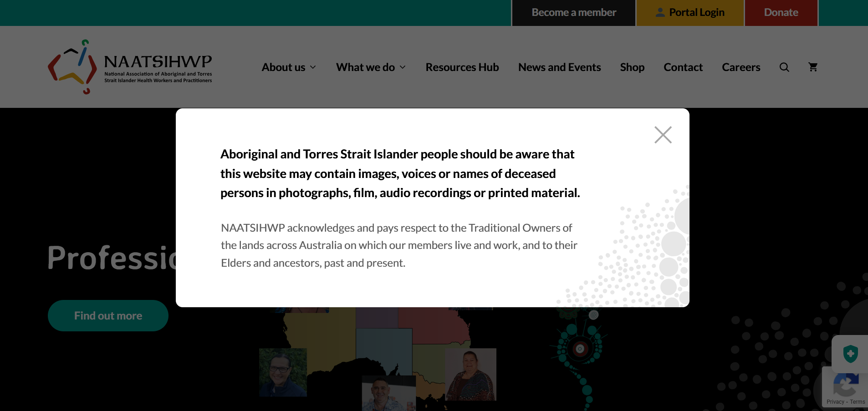Open News and Events page

click(x=559, y=67)
